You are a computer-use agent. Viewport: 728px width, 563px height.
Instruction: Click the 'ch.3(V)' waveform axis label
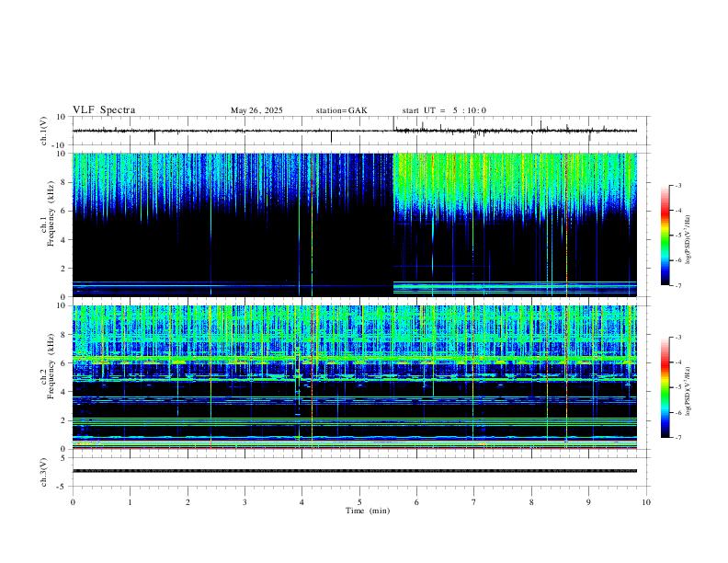click(x=44, y=472)
